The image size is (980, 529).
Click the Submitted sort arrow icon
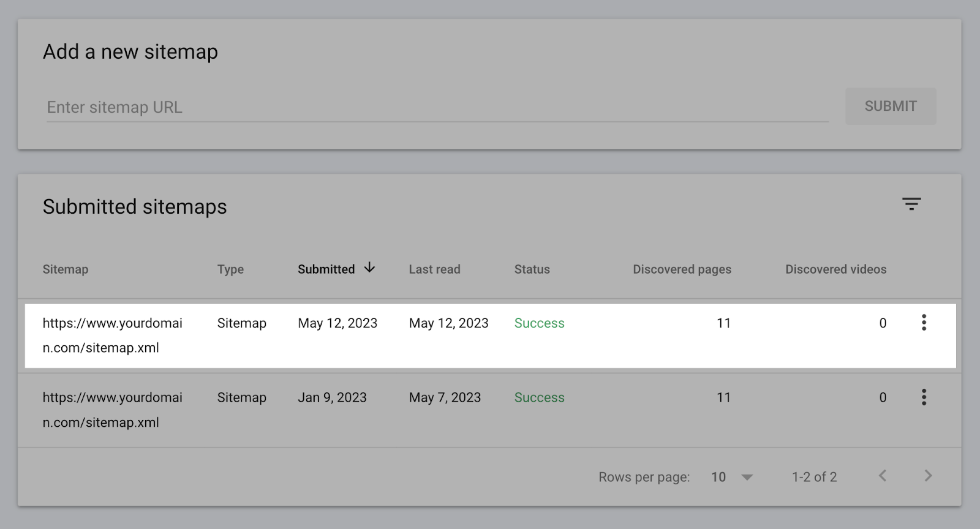369,268
